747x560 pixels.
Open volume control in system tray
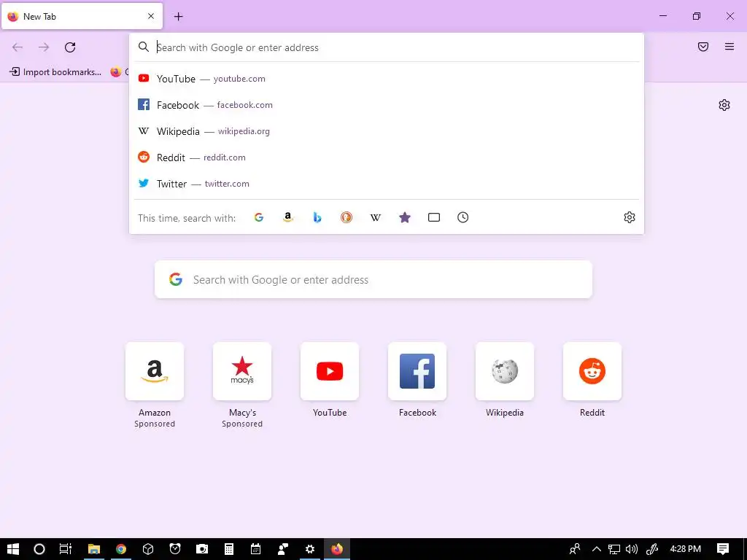(632, 549)
